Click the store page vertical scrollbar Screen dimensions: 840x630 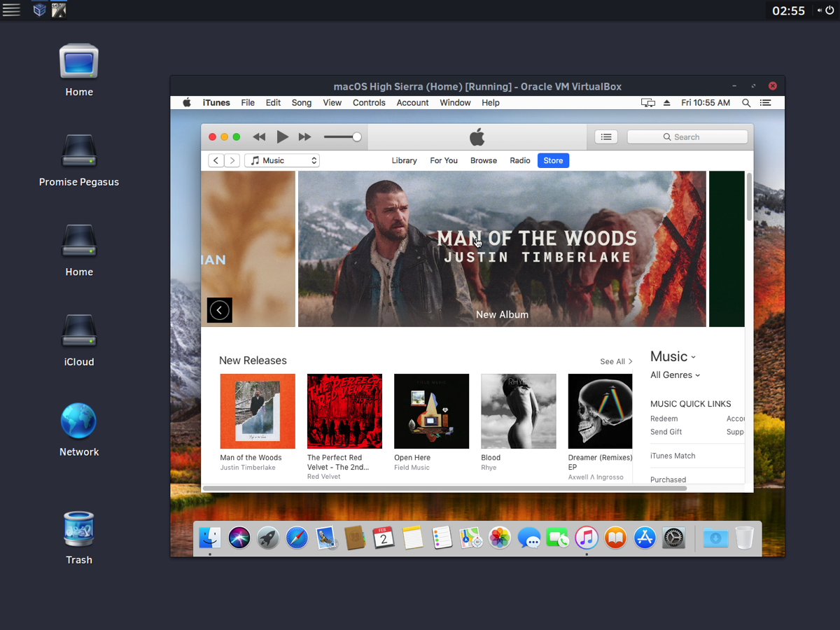coord(749,197)
